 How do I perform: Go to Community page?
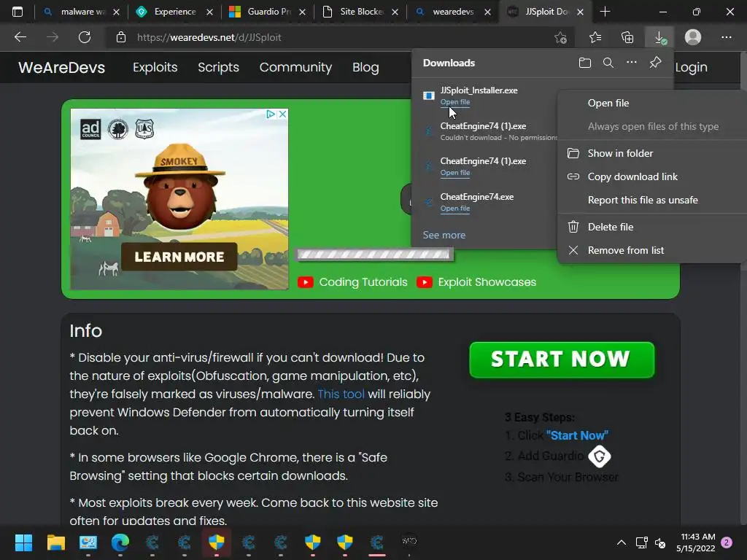coord(295,67)
